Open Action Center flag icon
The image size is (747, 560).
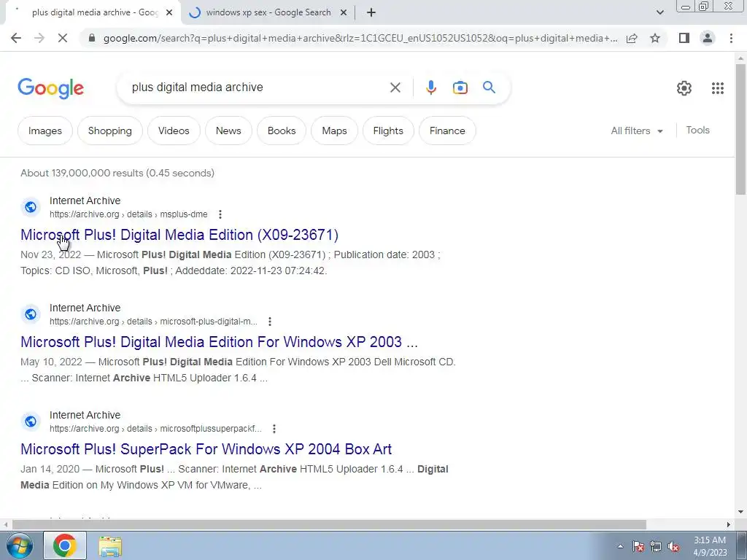pos(638,546)
